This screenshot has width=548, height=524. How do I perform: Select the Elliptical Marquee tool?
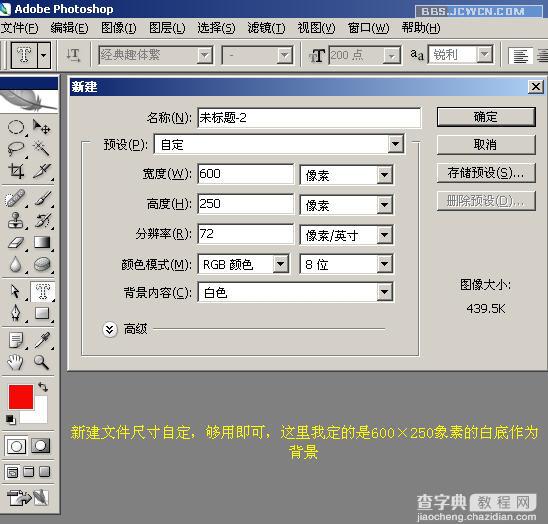[16, 127]
